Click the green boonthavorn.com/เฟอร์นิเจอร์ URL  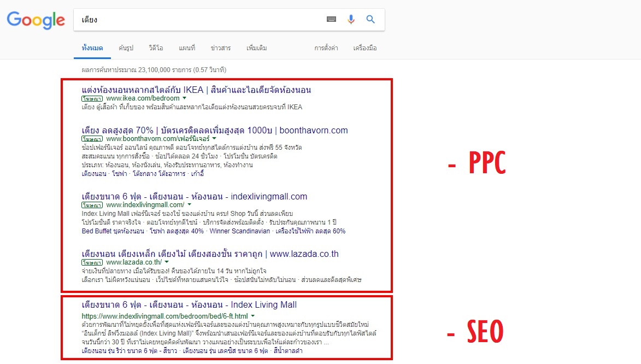pyautogui.click(x=158, y=139)
